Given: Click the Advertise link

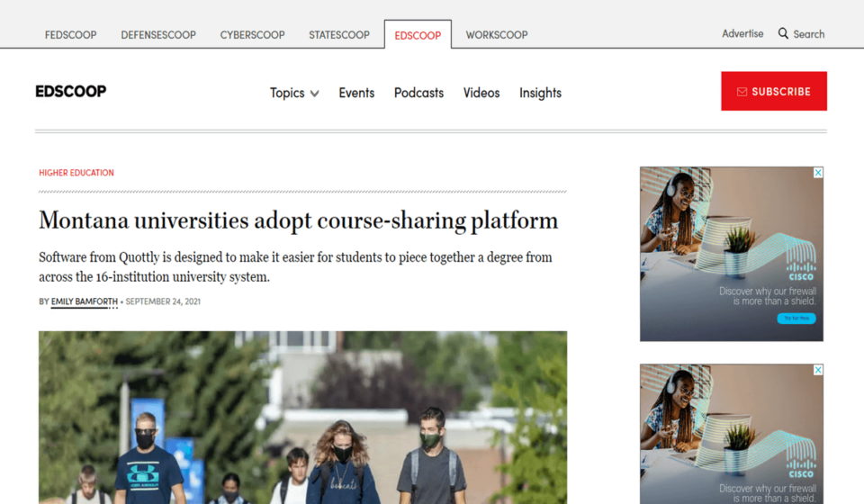Looking at the screenshot, I should click(x=742, y=33).
